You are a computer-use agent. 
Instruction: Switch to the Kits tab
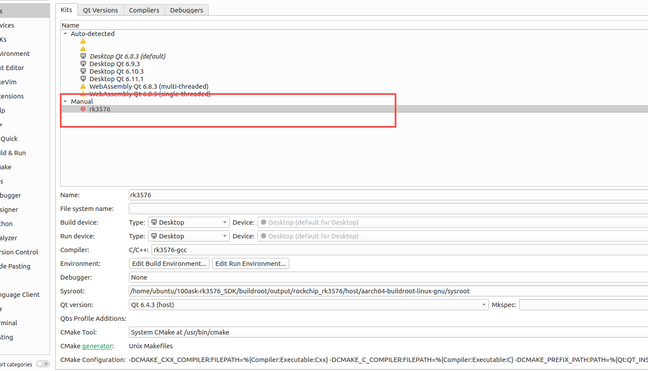point(66,10)
